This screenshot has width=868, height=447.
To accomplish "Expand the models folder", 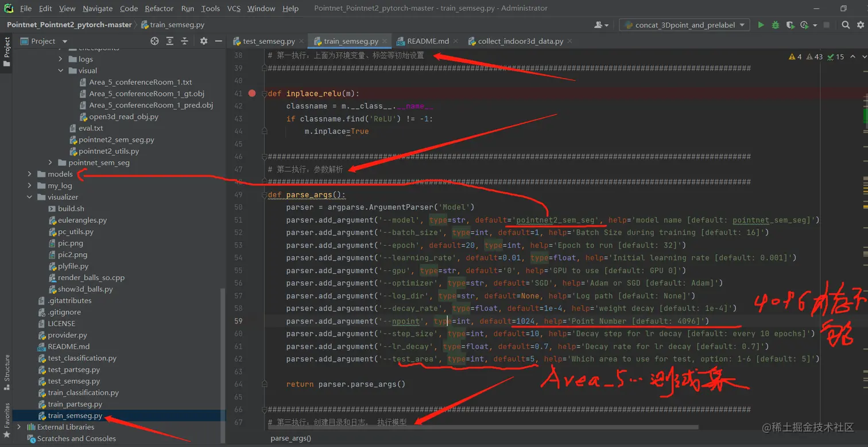I will pyautogui.click(x=29, y=174).
